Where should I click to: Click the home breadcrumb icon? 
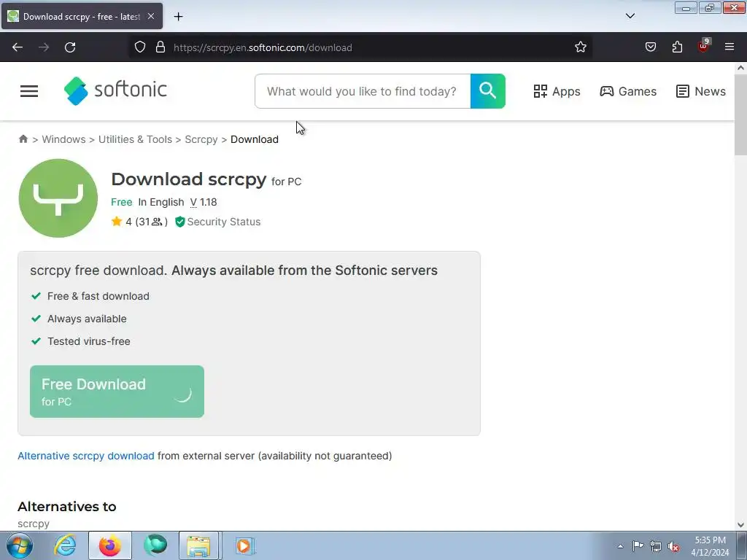pyautogui.click(x=23, y=139)
